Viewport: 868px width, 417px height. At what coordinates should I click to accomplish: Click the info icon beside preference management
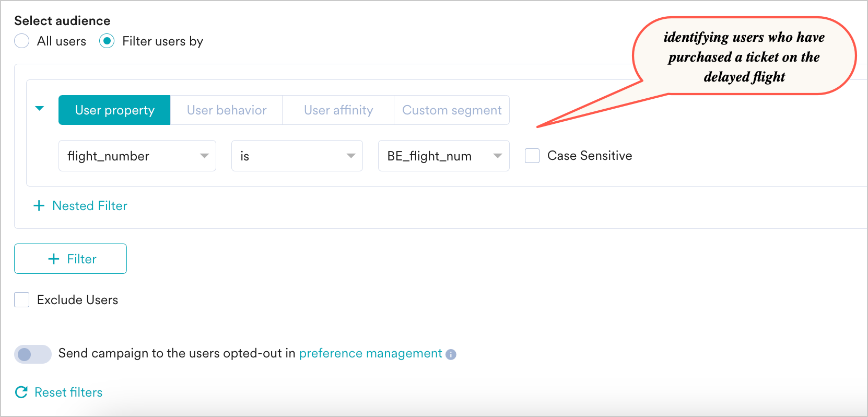pos(451,354)
